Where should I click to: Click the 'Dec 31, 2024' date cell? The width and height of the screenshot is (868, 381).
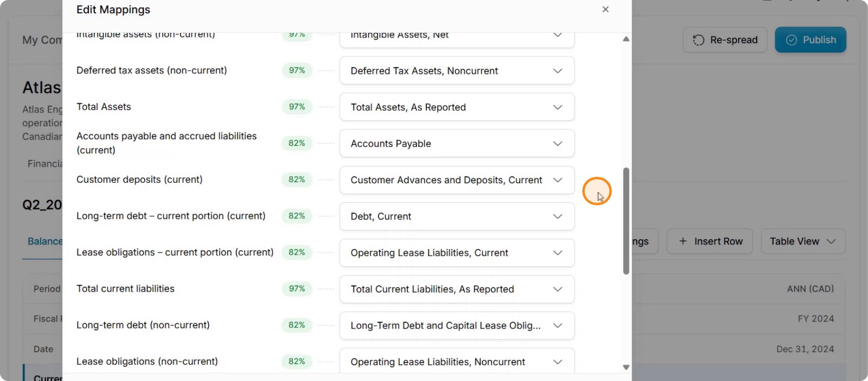pyautogui.click(x=805, y=349)
